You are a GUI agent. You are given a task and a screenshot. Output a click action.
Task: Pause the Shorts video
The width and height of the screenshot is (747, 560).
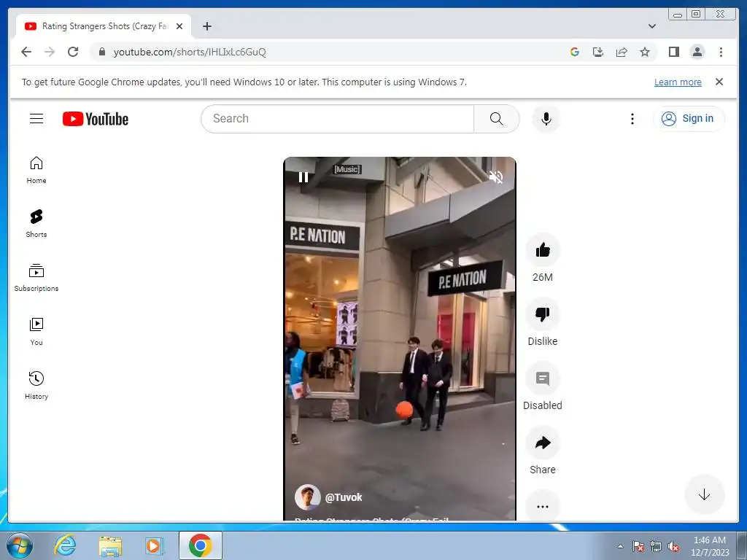(303, 177)
